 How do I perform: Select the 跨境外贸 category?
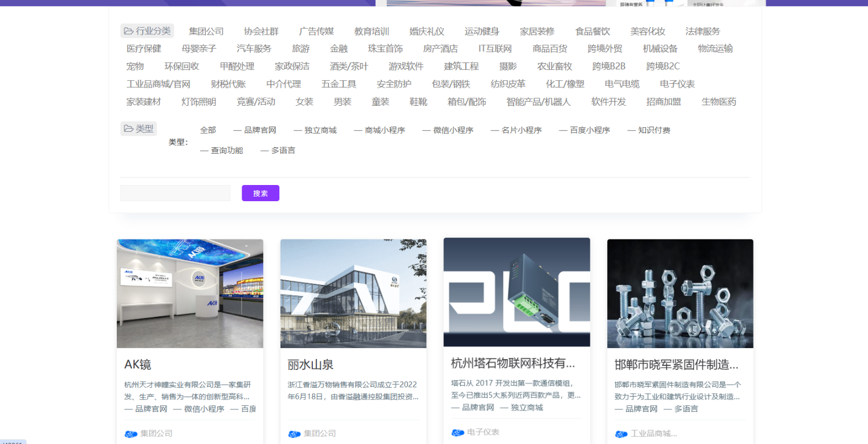coord(605,49)
